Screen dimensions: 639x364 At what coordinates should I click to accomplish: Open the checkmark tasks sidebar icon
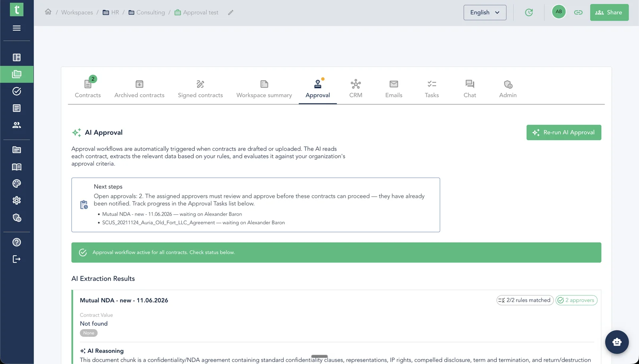(x=16, y=91)
